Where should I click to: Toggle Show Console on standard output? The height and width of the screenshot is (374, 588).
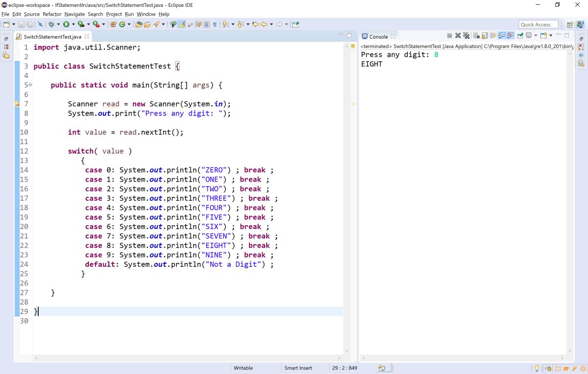(x=502, y=35)
